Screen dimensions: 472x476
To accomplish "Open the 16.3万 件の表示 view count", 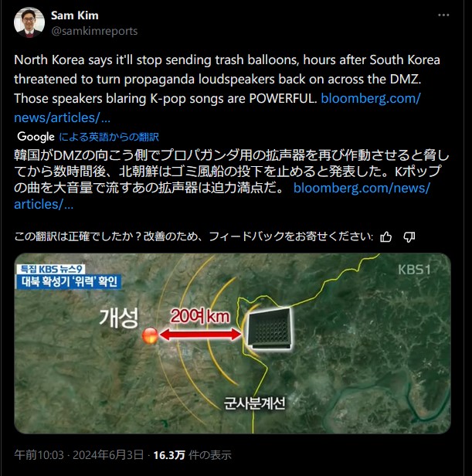I will pyautogui.click(x=192, y=454).
